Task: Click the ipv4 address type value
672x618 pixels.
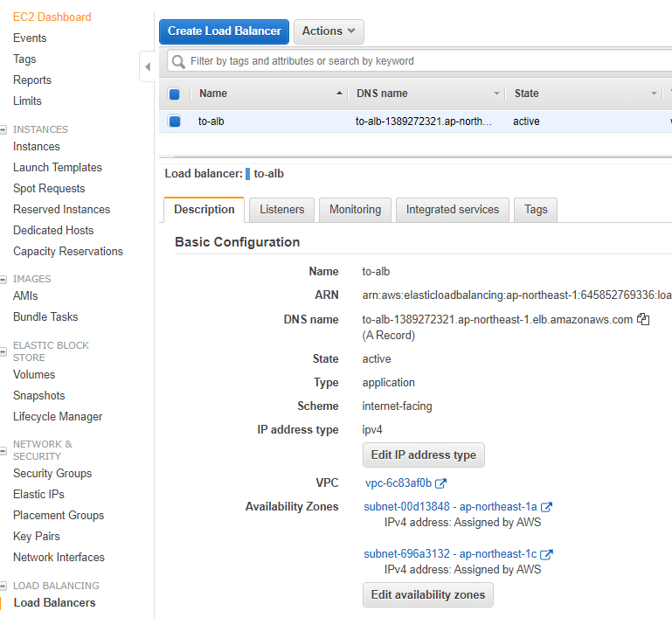Action: point(372,430)
